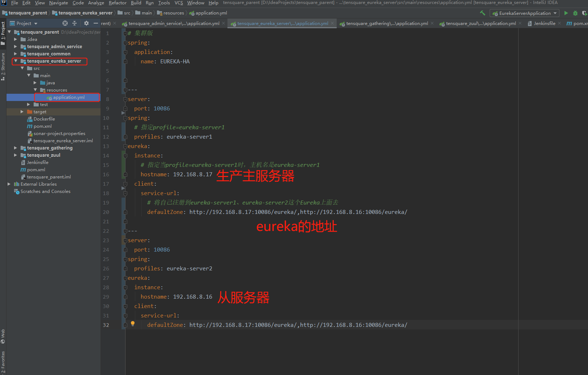
Task: Start debugging with the bug icon
Action: click(575, 13)
